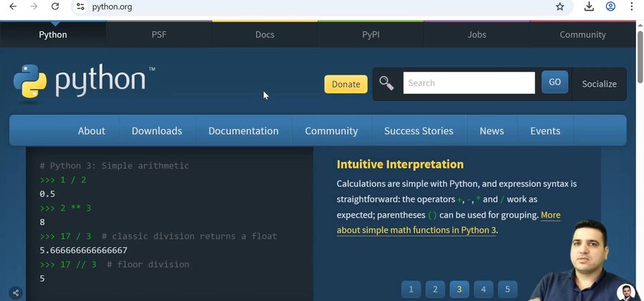
Task: Click the code line '>>> 2 ** 3'
Action: 65,208
